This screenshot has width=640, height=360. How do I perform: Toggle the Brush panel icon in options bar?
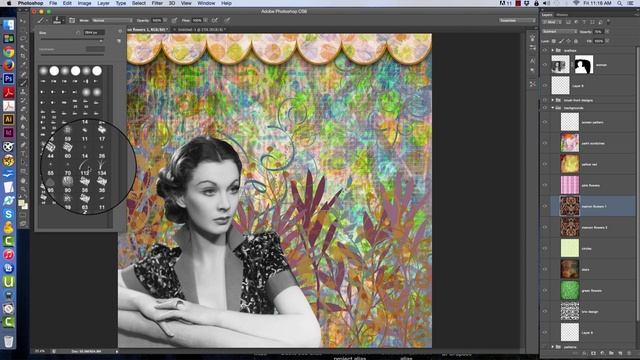coord(72,20)
